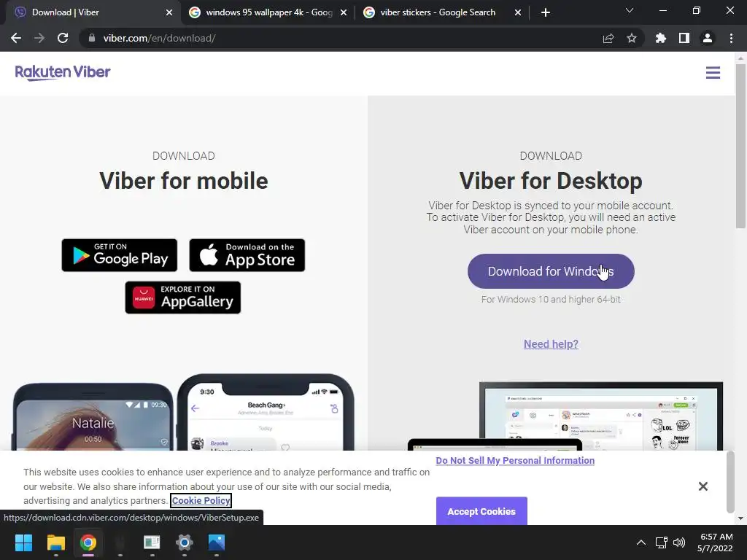The image size is (747, 560).
Task: Click the 'Viber for mobile' heading
Action: coord(183,181)
